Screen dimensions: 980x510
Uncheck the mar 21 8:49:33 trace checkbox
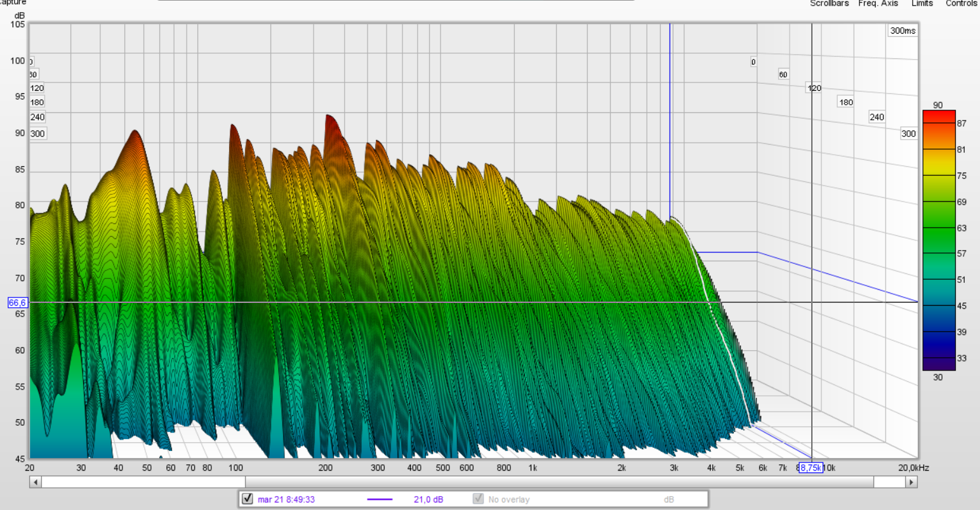[248, 499]
